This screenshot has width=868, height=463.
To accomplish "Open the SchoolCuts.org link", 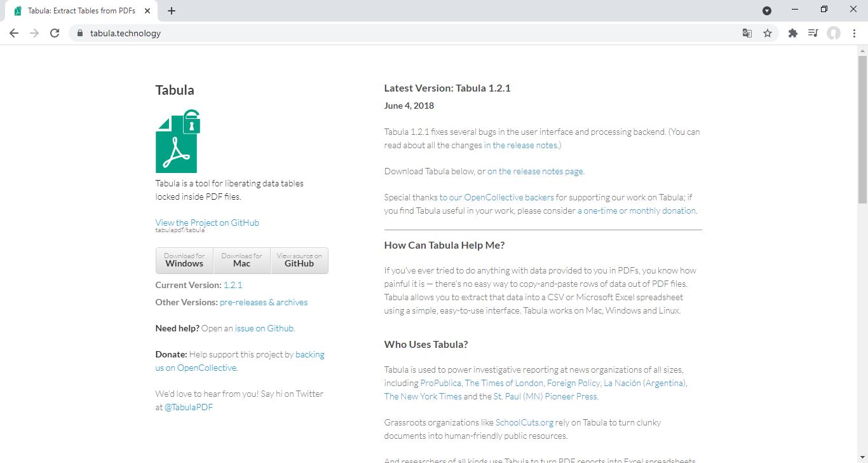I will point(524,422).
